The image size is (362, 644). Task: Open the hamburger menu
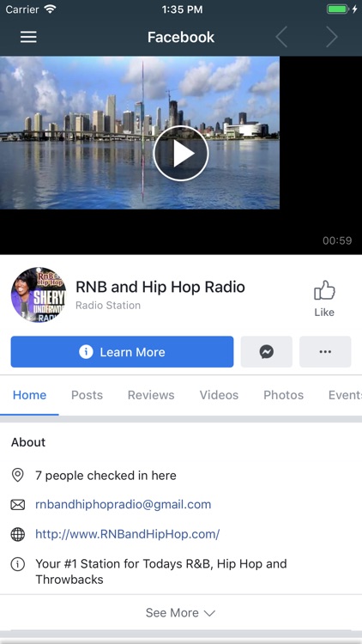pos(28,37)
